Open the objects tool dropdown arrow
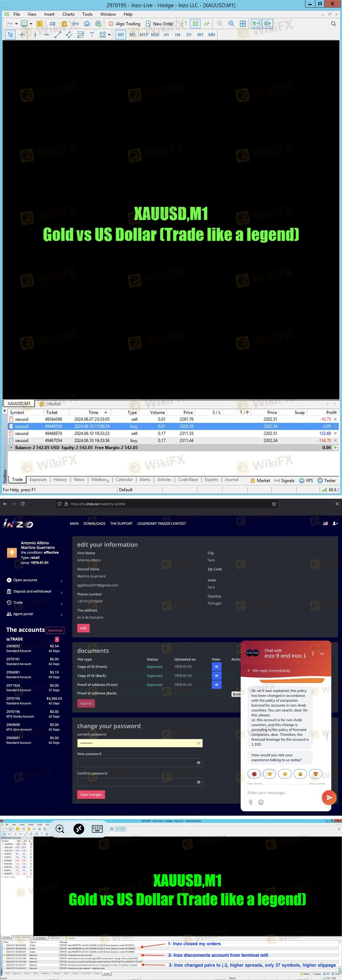Image resolution: width=342 pixels, height=980 pixels. pos(109,35)
